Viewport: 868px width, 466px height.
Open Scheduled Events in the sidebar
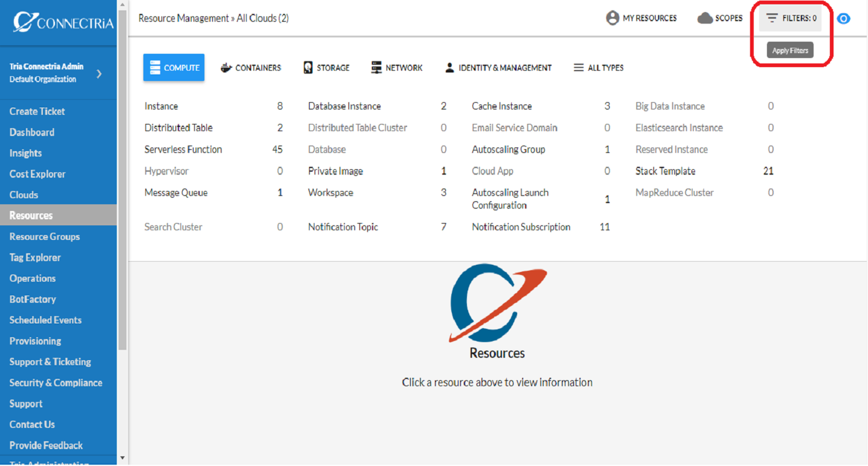click(45, 320)
